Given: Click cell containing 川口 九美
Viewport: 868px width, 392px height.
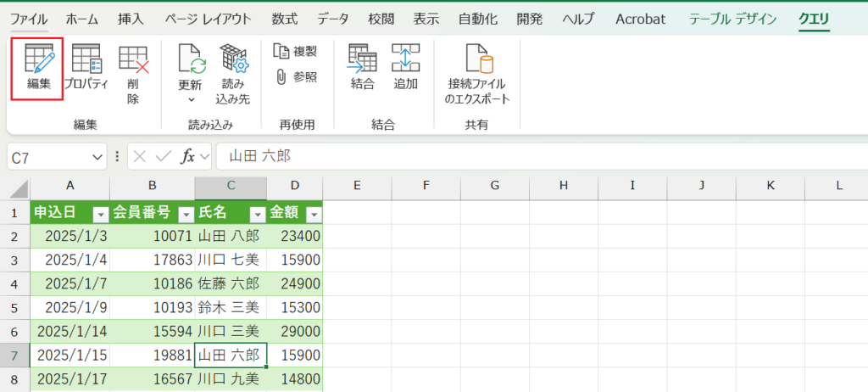Looking at the screenshot, I should click(231, 378).
